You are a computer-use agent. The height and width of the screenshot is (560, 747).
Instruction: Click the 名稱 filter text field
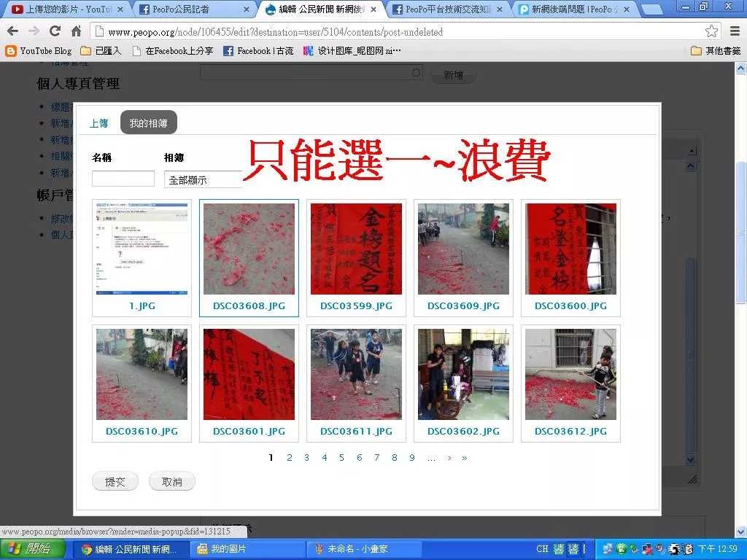pyautogui.click(x=123, y=179)
